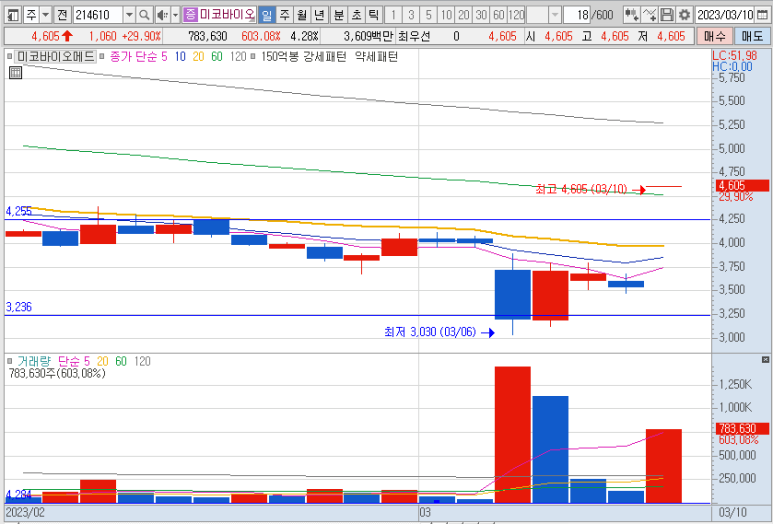Switch to the 틱 tick chart

coord(373,15)
